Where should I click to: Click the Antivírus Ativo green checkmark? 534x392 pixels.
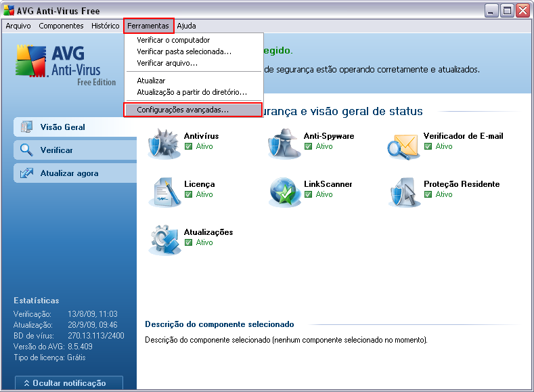click(x=188, y=146)
